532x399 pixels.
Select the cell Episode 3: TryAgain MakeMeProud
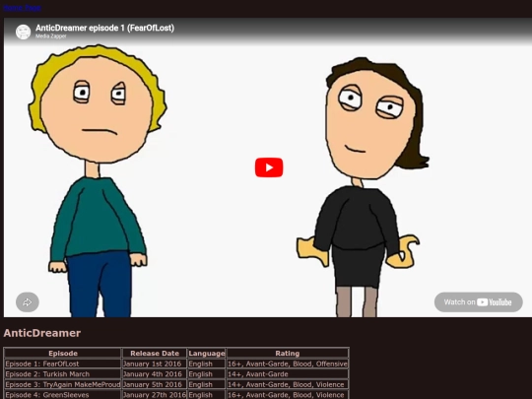(x=63, y=384)
